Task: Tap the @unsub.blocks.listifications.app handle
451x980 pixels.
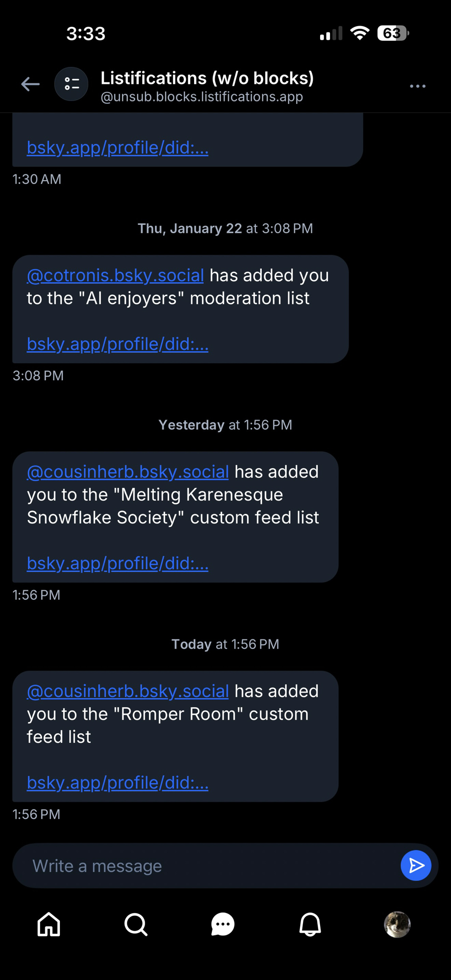Action: coord(201,97)
